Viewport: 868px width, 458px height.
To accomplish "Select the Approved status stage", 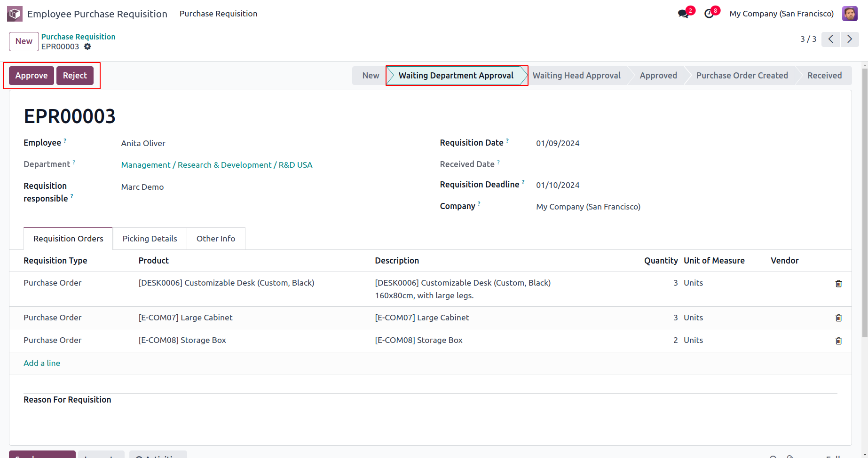I will click(x=658, y=76).
